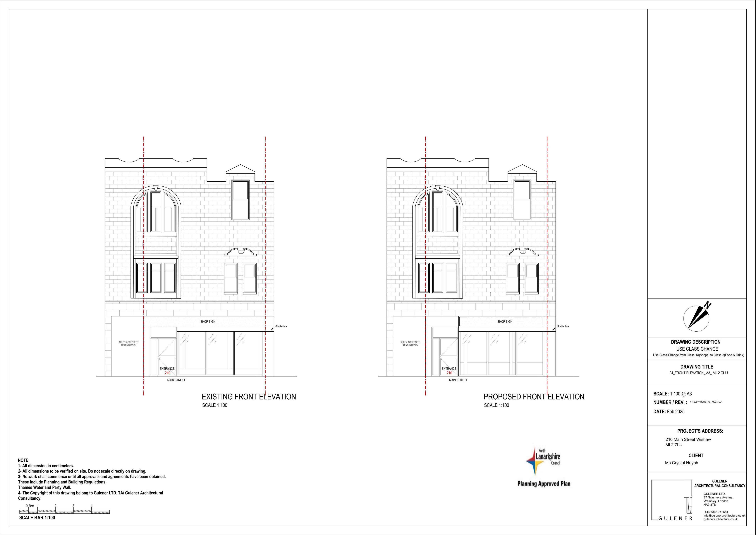Viewport: 756px width, 535px height.
Task: Click 'Shutter box' label on proposed elevation
Action: [563, 326]
